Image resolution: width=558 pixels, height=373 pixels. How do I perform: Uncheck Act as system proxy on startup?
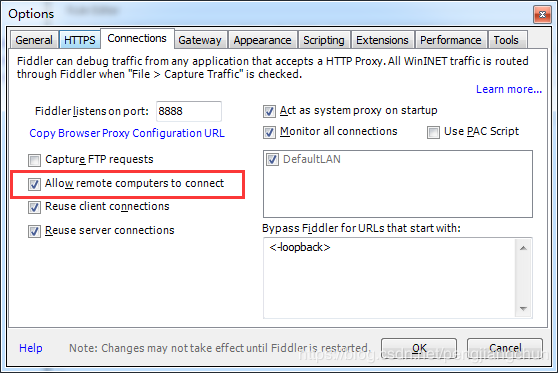click(269, 111)
